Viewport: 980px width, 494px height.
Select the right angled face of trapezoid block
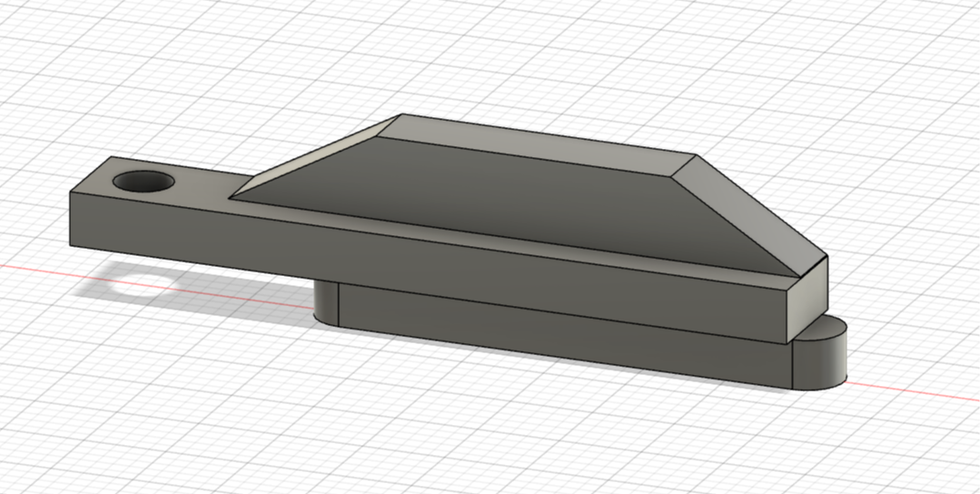(x=750, y=215)
